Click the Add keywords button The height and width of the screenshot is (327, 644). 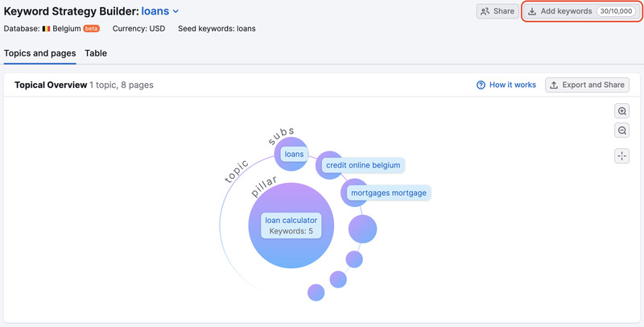(x=559, y=11)
